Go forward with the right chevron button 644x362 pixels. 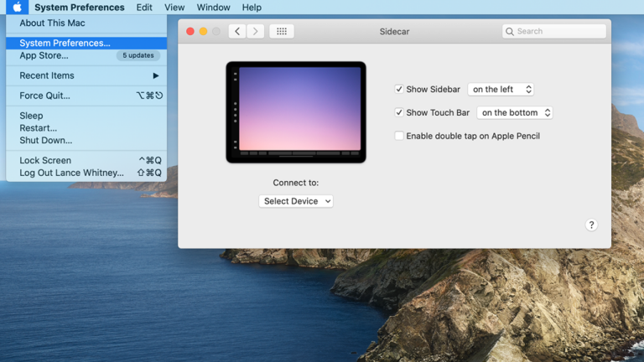pyautogui.click(x=256, y=31)
